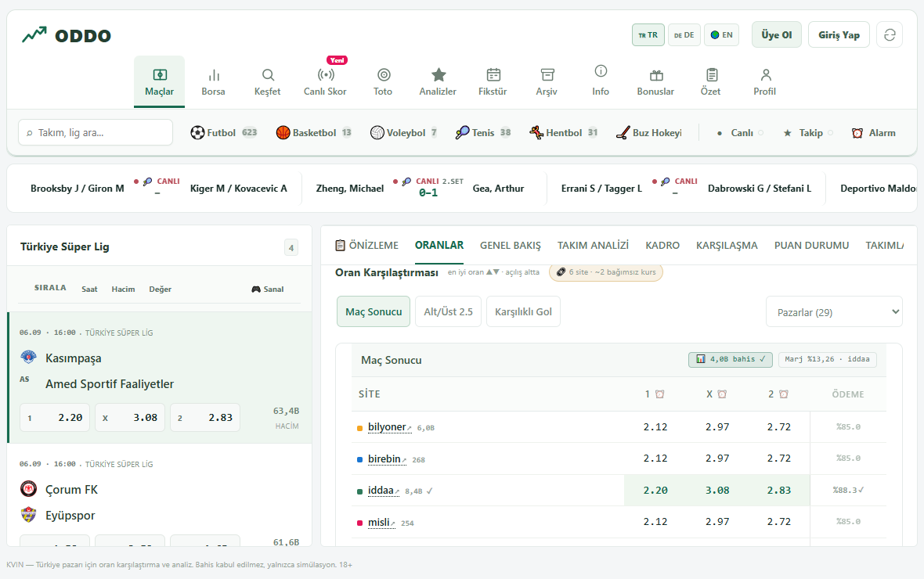Open the birebin site link
Screen dimensions: 924x579
click(387, 459)
